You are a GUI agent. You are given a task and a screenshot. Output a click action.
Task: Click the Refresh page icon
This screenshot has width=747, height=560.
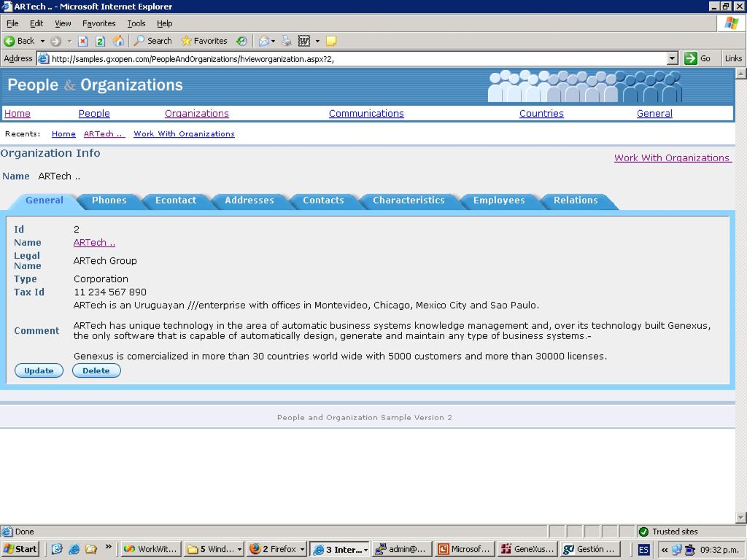click(x=100, y=41)
